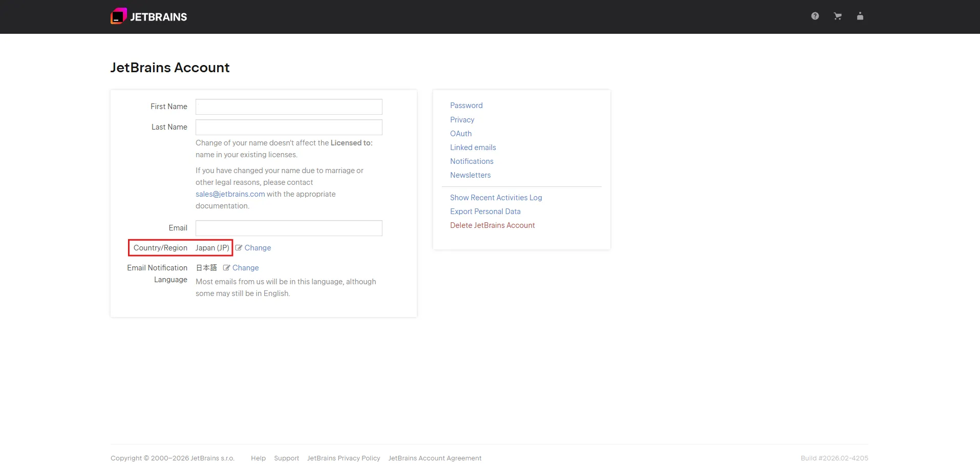Image resolution: width=980 pixels, height=464 pixels.
Task: Click the edit icon beside language Change
Action: (226, 268)
